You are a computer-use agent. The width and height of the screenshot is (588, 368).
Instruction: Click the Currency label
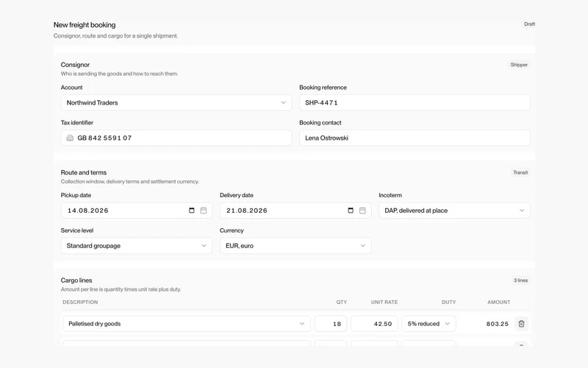click(232, 230)
